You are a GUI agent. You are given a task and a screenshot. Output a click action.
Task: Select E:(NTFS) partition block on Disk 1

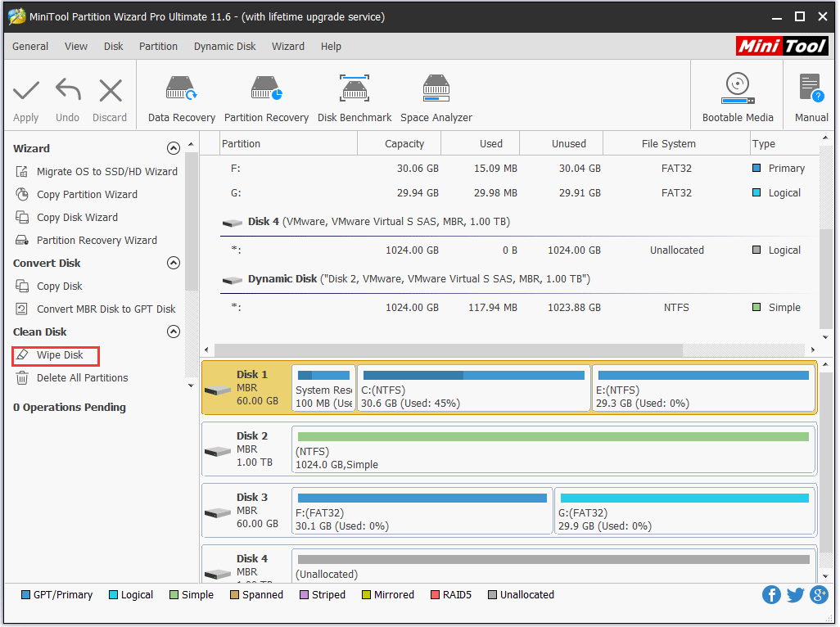click(703, 388)
